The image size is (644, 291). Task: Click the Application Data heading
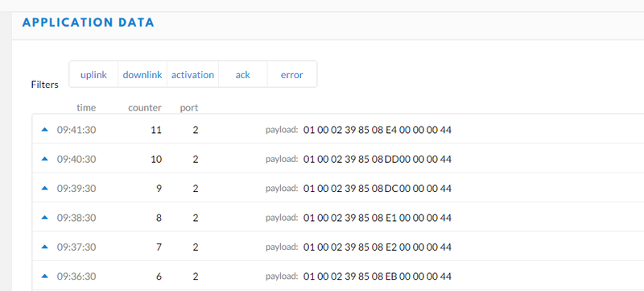(89, 23)
